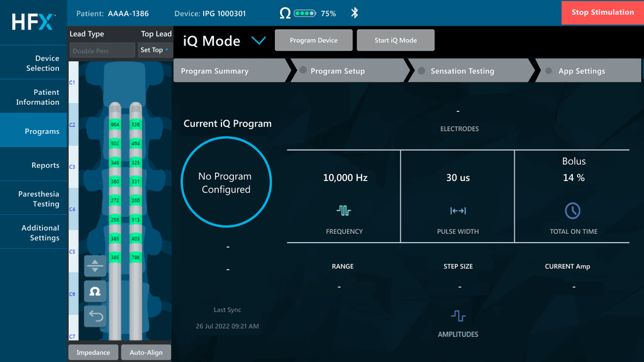
Task: Click the Double Perc lead type field
Action: [103, 50]
